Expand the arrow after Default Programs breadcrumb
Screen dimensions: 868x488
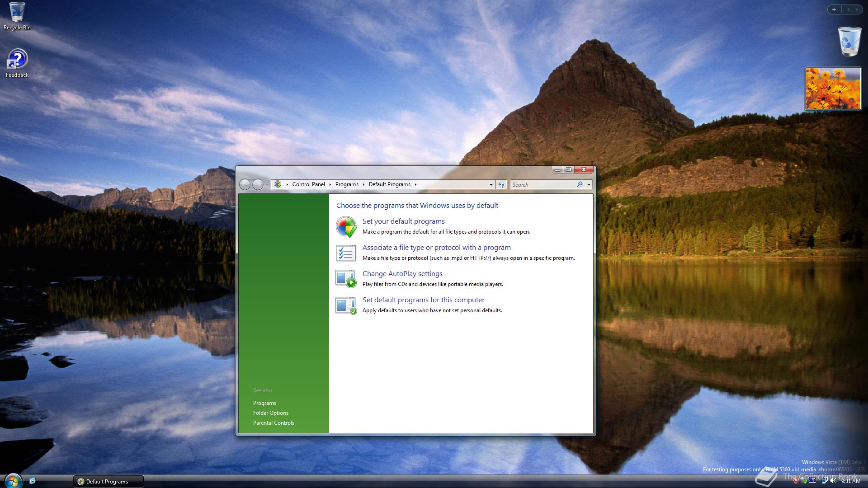coord(415,184)
